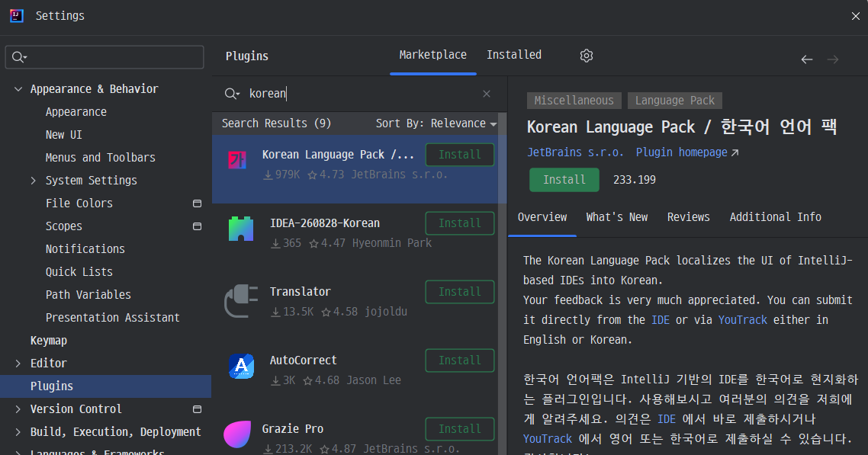Screen dimensions: 868x455
Task: Click the Korean Language Pack plugin icon
Action: point(237,160)
